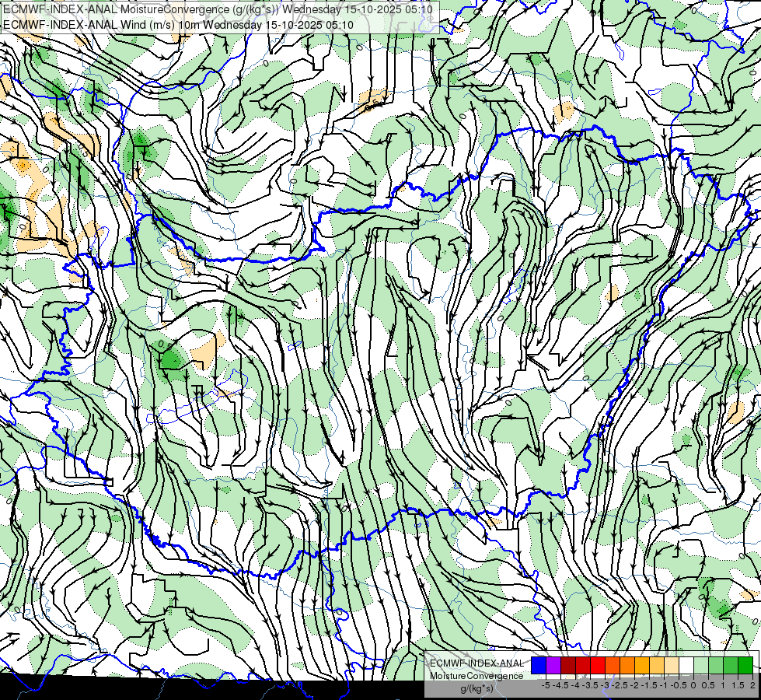Click the MoistureConvergence title line at top
Image resolution: width=761 pixels, height=700 pixels.
pos(218,9)
